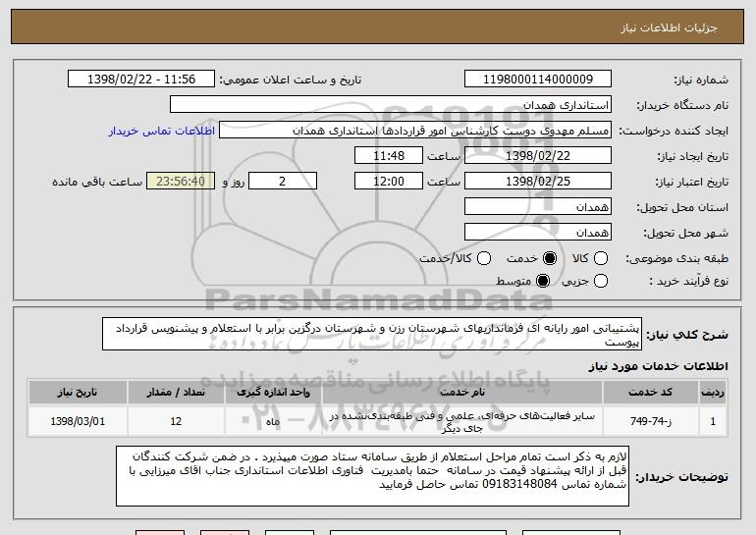Click service code cell ز-74-749
This screenshot has width=756, height=535.
click(x=650, y=421)
